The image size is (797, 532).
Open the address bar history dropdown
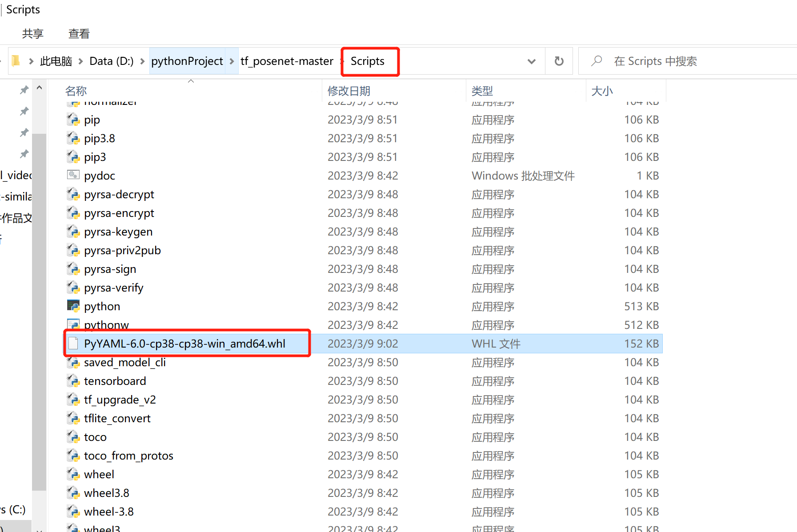pyautogui.click(x=532, y=61)
